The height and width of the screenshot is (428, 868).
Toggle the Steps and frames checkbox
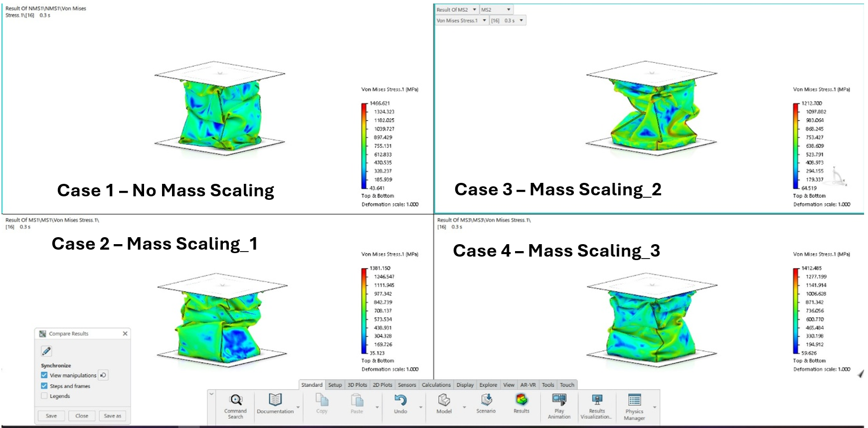[x=44, y=386]
